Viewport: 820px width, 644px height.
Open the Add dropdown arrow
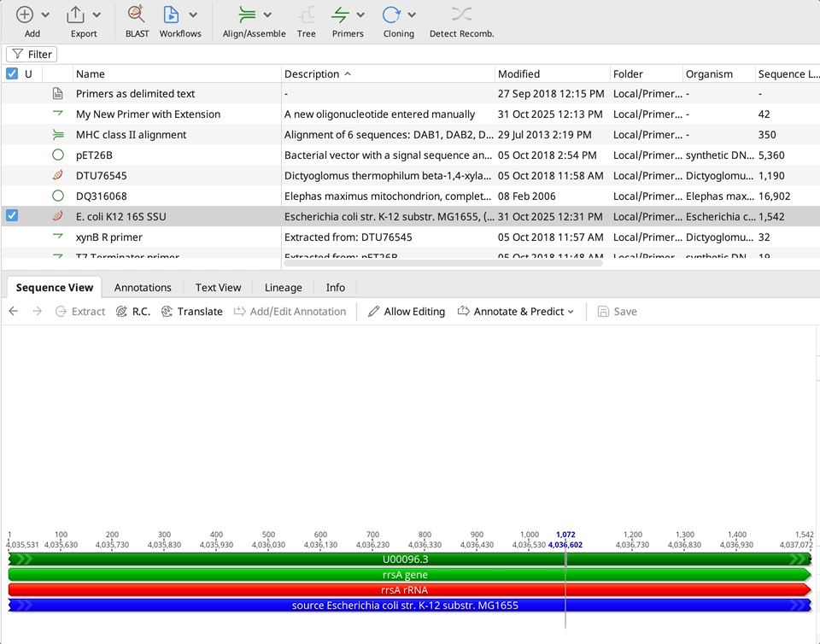coord(45,15)
